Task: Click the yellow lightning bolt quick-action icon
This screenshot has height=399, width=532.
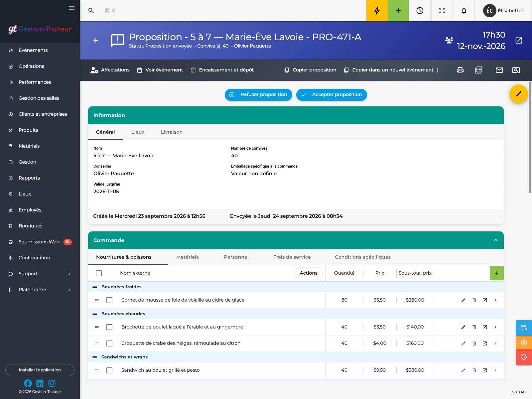Action: tap(377, 11)
